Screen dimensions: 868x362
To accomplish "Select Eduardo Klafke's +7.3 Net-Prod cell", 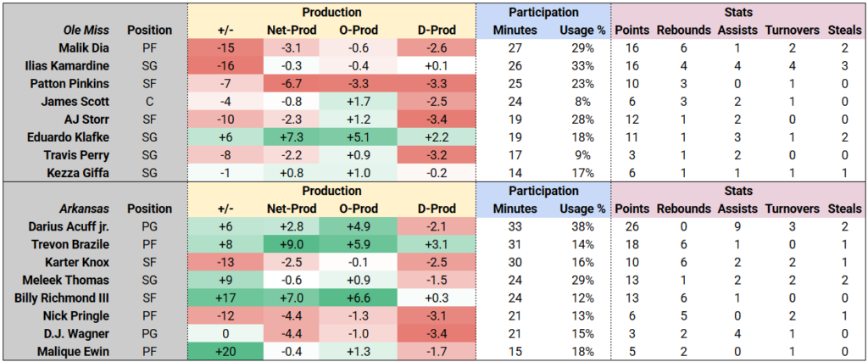I will click(x=290, y=137).
